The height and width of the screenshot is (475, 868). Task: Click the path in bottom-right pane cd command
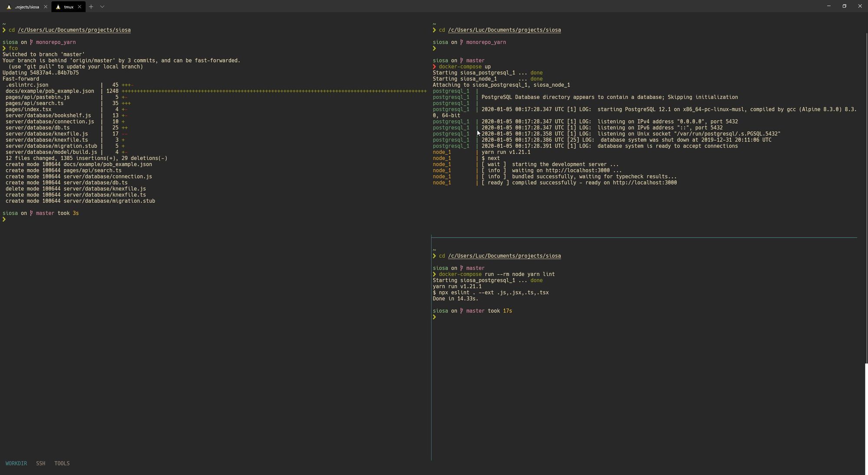click(x=504, y=256)
